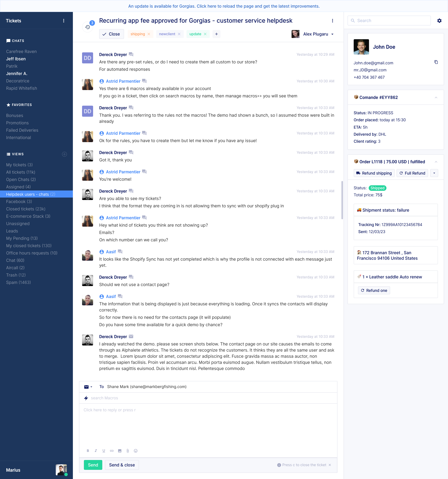Image resolution: width=448 pixels, height=479 pixels.
Task: Expand the Order L1118 fulfilled section
Action: (x=436, y=162)
